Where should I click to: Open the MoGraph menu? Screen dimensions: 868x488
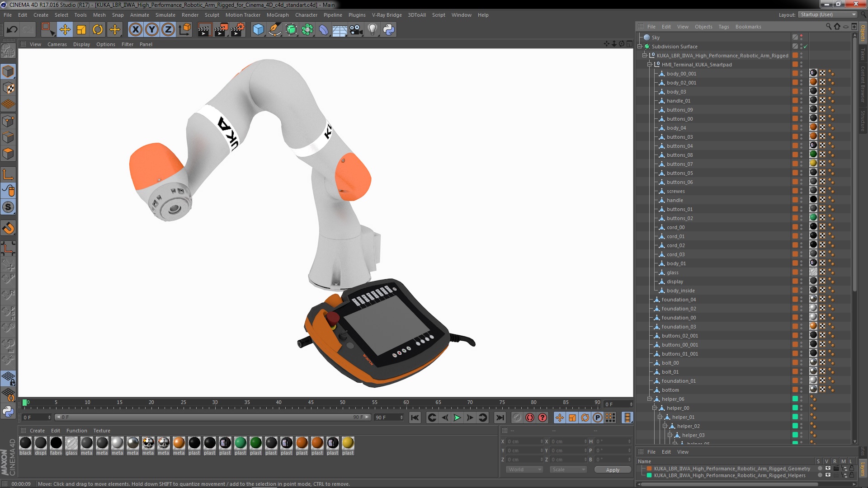click(278, 15)
